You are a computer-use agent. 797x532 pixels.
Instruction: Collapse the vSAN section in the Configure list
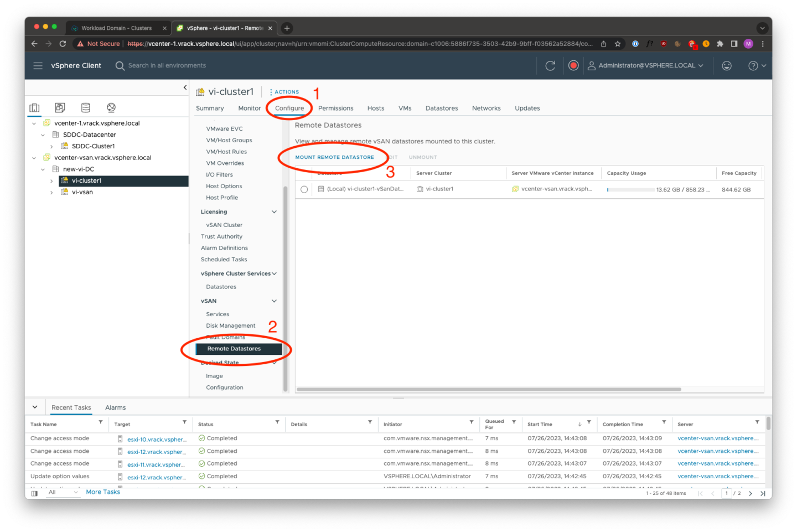point(274,301)
